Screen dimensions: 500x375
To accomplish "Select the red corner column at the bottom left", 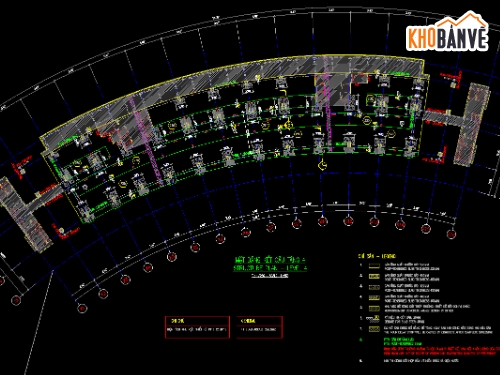I will (x=65, y=232).
